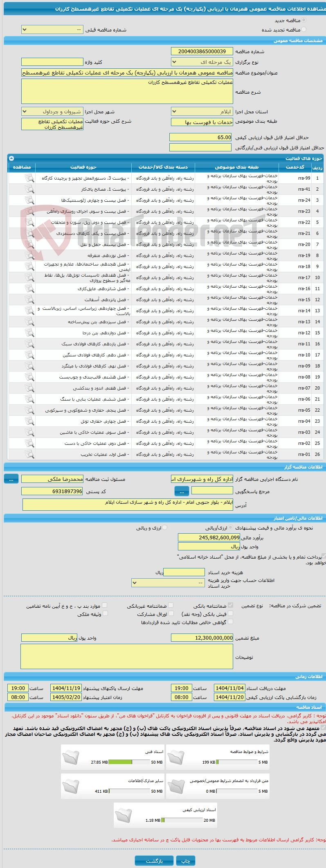
Task: Toggle ضمانتنامه غیربانکی checkbox
Action: point(171,605)
